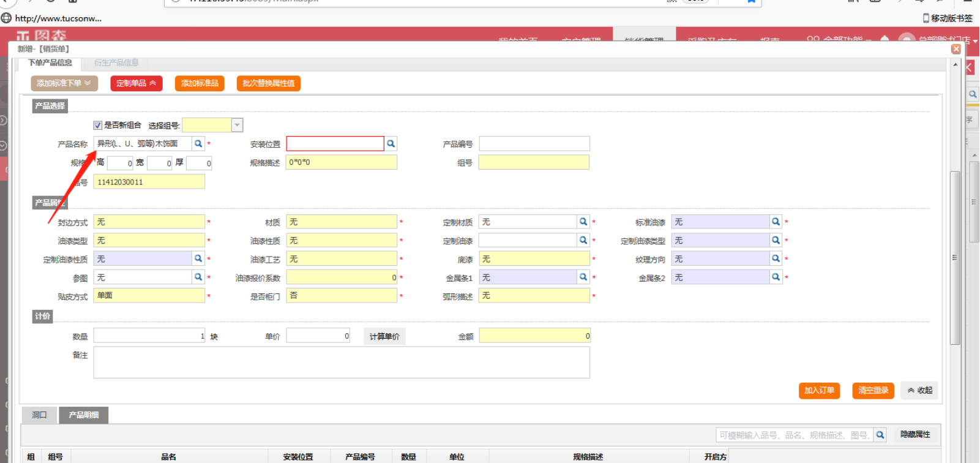980x463 pixels.
Task: Toggle the 是否新组合 checkbox
Action: (98, 126)
